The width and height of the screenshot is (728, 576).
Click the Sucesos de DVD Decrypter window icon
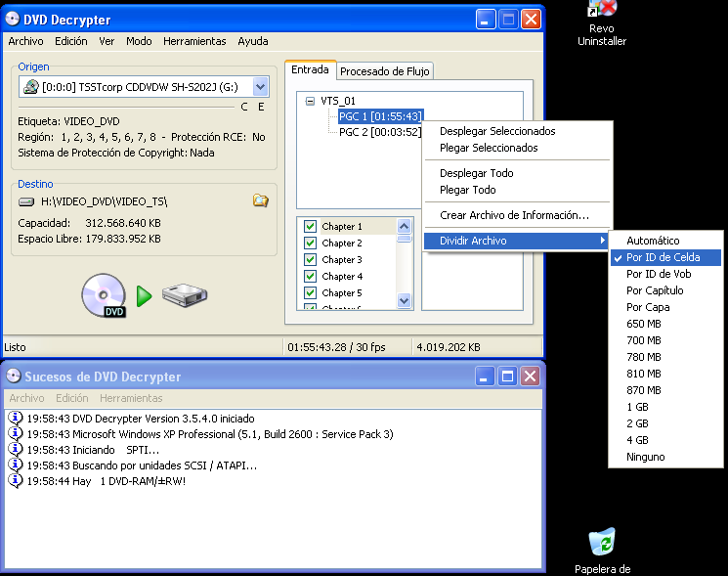point(15,377)
